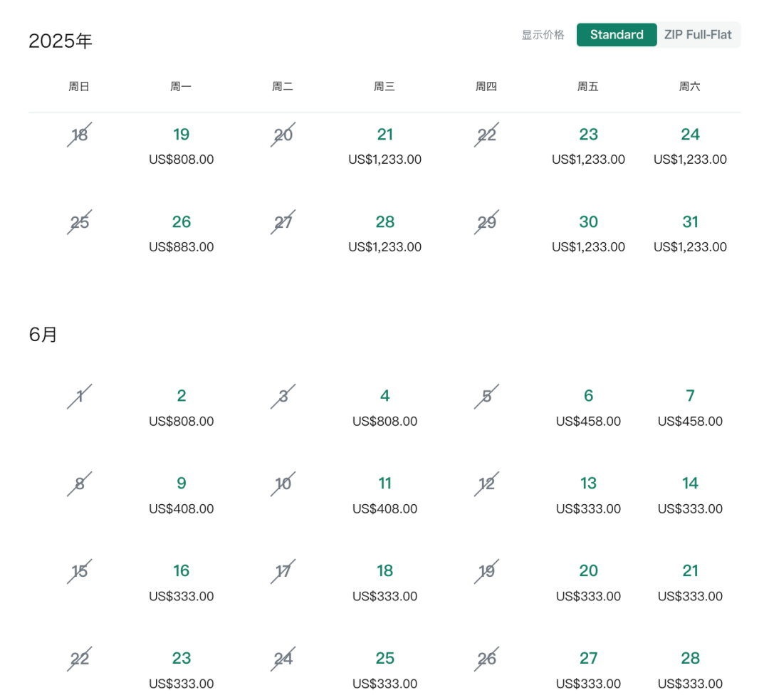
Task: Select June 7 Saturday date
Action: (x=690, y=407)
